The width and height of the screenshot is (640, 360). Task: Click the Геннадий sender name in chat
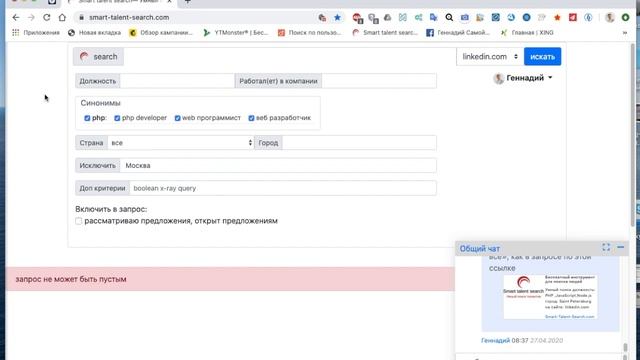coord(496,340)
